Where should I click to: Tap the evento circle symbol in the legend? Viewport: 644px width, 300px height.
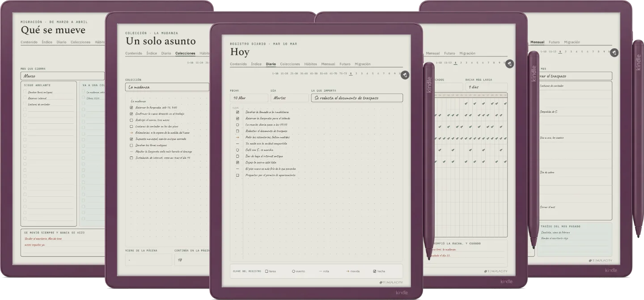[x=293, y=271]
